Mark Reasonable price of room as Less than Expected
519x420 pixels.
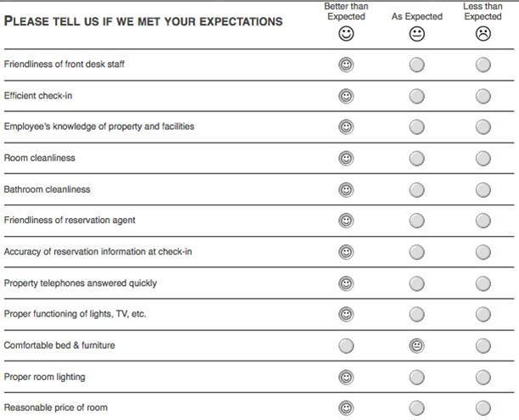pyautogui.click(x=483, y=408)
